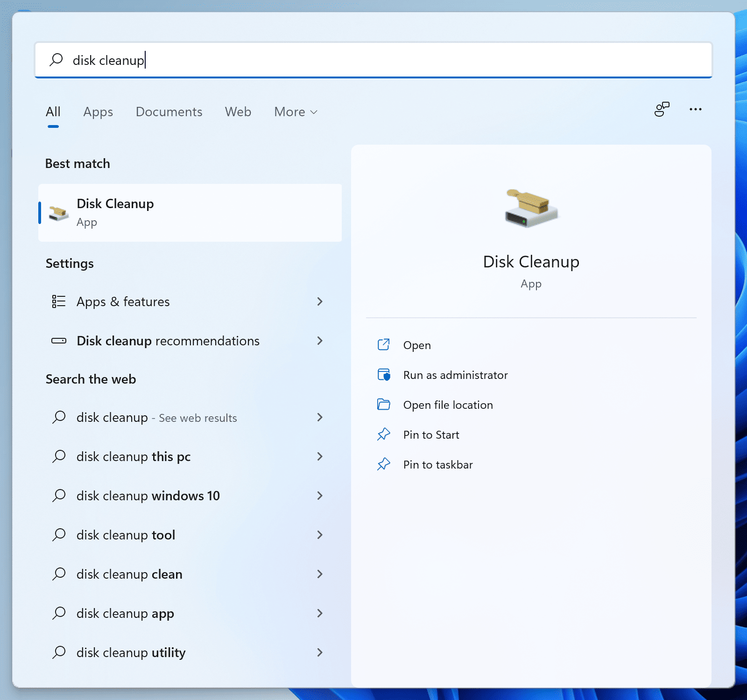The image size is (747, 700).
Task: Expand the Apps & features chevron
Action: point(320,301)
